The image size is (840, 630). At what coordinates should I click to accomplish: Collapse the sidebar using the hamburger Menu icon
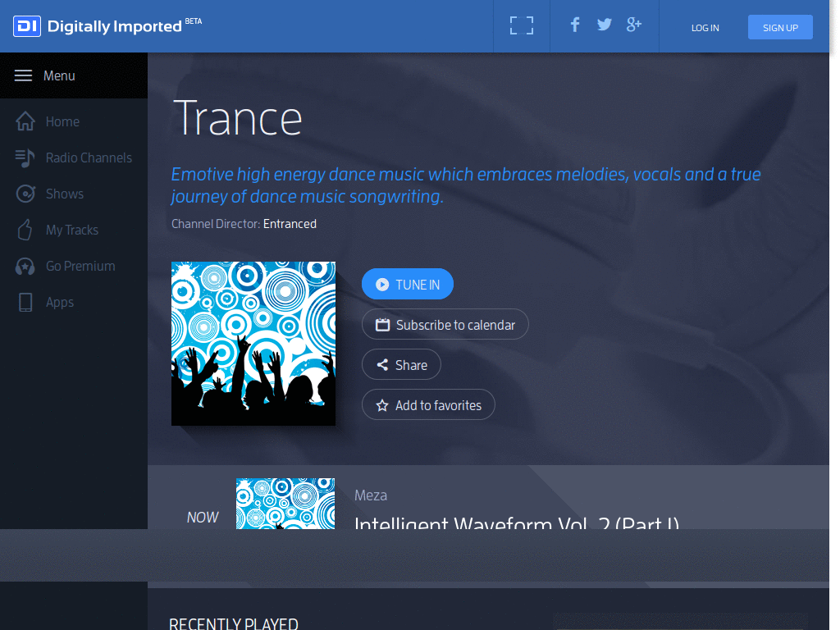[x=23, y=75]
